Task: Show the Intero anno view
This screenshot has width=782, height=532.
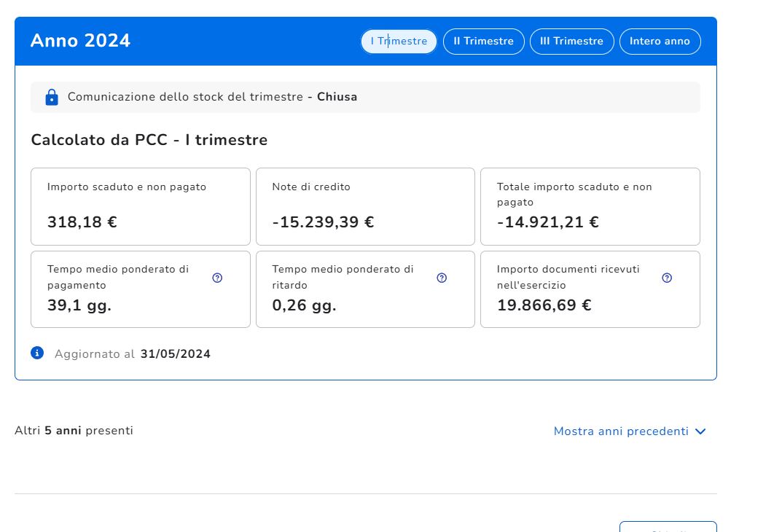Action: click(x=660, y=42)
